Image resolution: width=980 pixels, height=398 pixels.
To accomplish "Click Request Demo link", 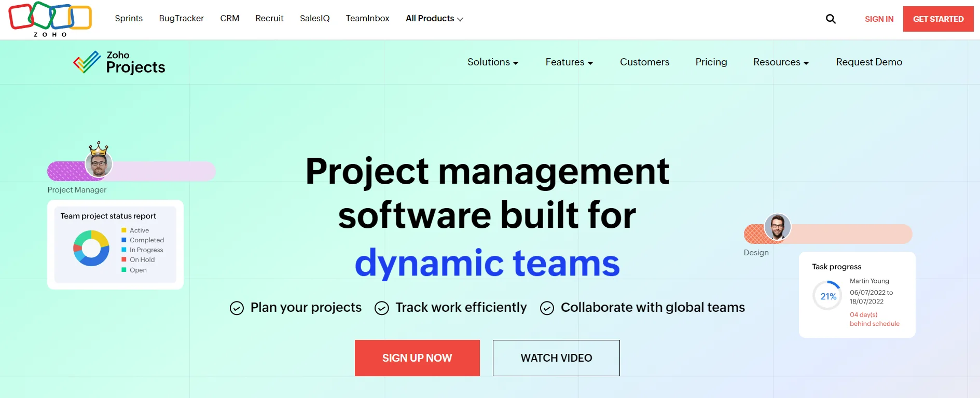I will 869,62.
